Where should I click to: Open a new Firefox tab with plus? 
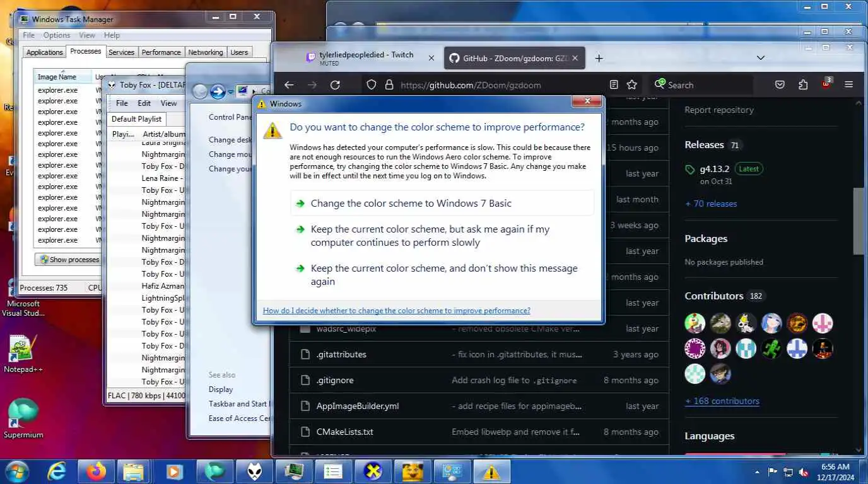click(599, 58)
